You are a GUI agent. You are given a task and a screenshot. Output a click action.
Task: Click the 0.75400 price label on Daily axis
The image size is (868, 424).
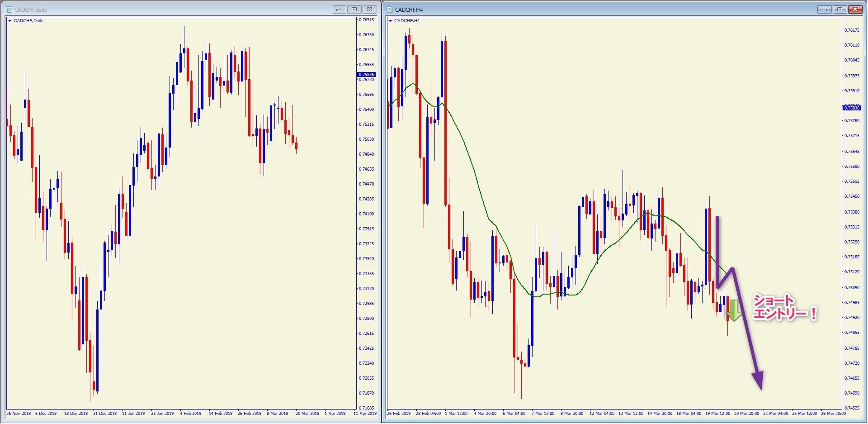tap(366, 110)
